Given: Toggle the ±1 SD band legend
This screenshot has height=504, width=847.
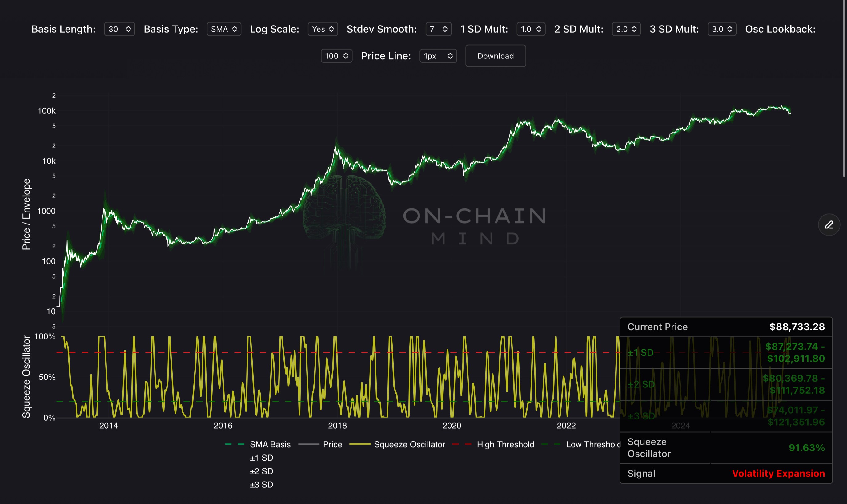Looking at the screenshot, I should 261,458.
